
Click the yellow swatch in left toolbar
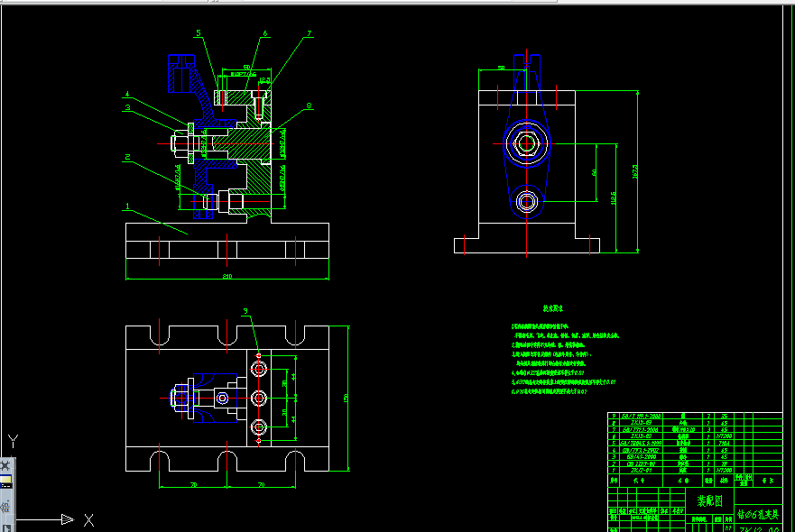5,481
